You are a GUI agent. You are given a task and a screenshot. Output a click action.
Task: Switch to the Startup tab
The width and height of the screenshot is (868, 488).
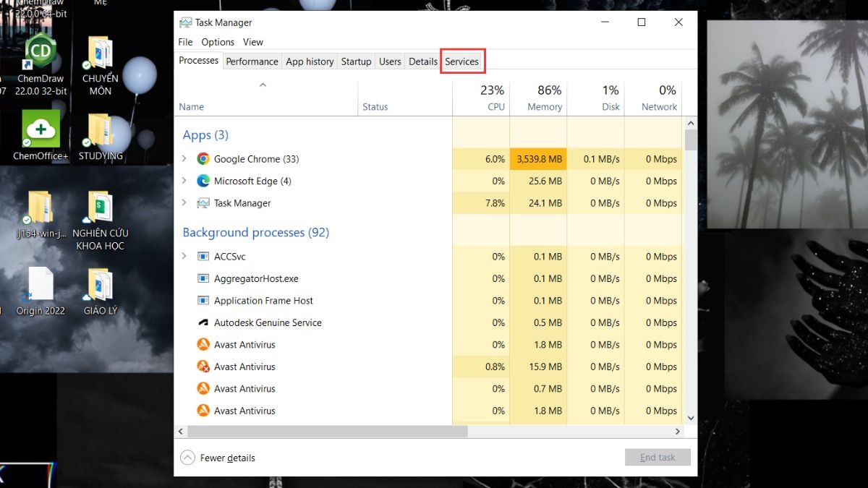[x=356, y=61]
